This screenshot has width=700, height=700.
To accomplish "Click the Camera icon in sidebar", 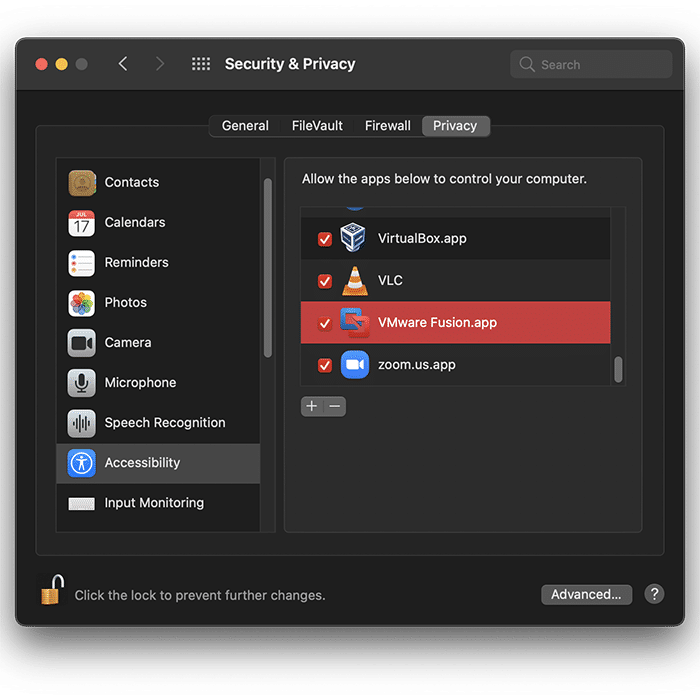I will point(82,343).
